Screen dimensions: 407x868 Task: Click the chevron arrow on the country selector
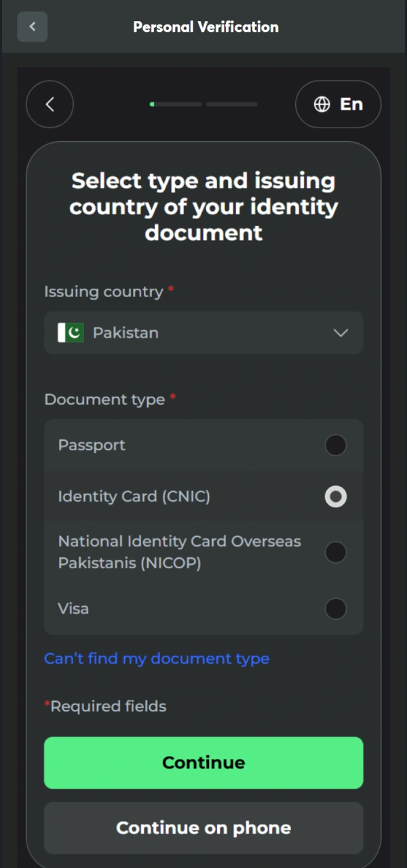point(341,333)
